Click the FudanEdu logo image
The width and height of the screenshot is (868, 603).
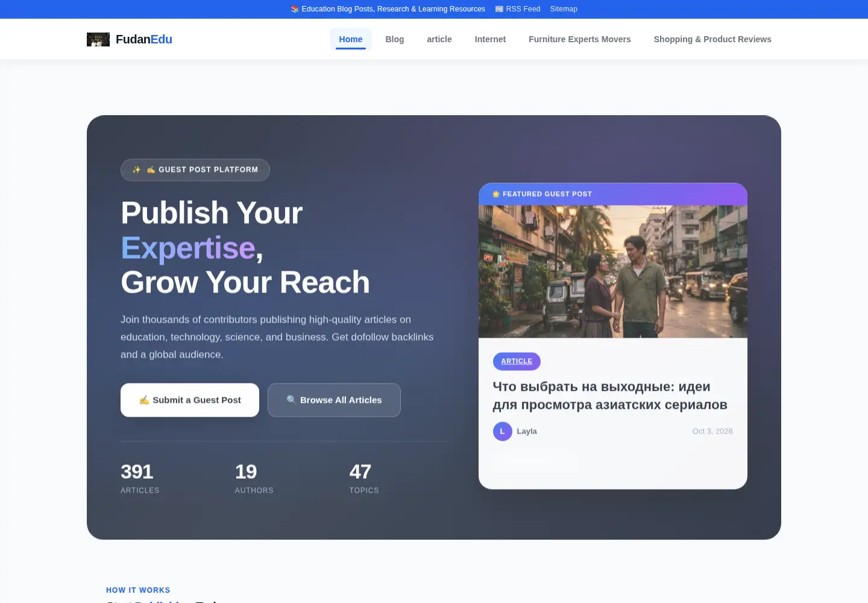(98, 39)
